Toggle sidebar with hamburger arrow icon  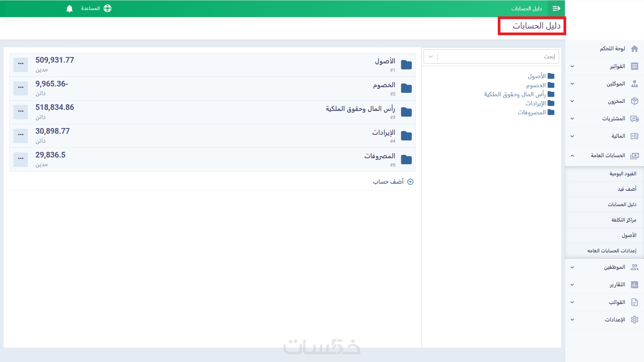tap(556, 8)
